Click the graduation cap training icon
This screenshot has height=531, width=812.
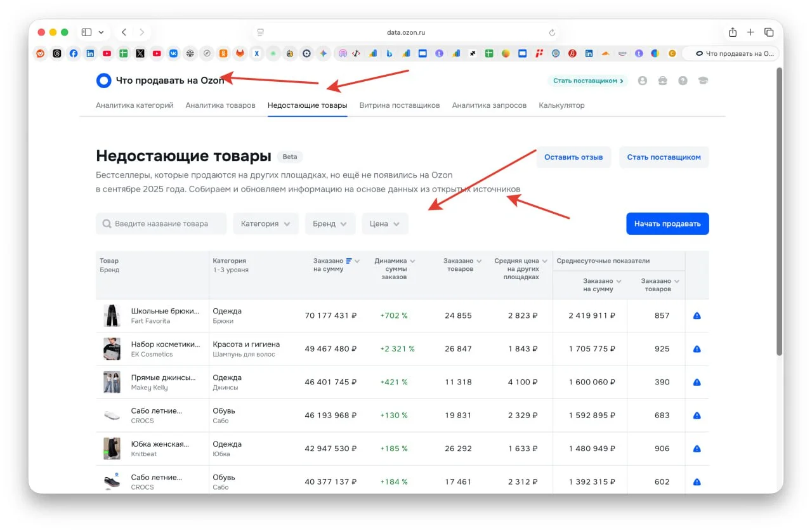[702, 81]
